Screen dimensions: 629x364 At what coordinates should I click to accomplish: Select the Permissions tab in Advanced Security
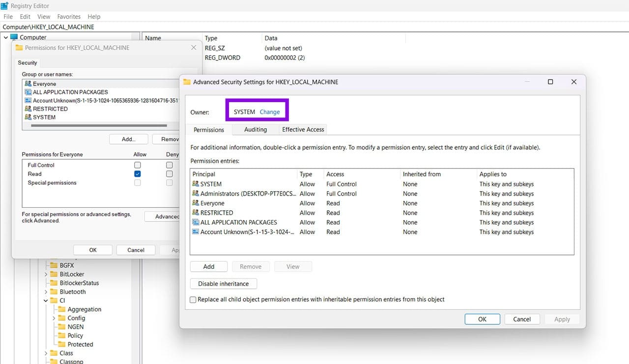click(209, 130)
